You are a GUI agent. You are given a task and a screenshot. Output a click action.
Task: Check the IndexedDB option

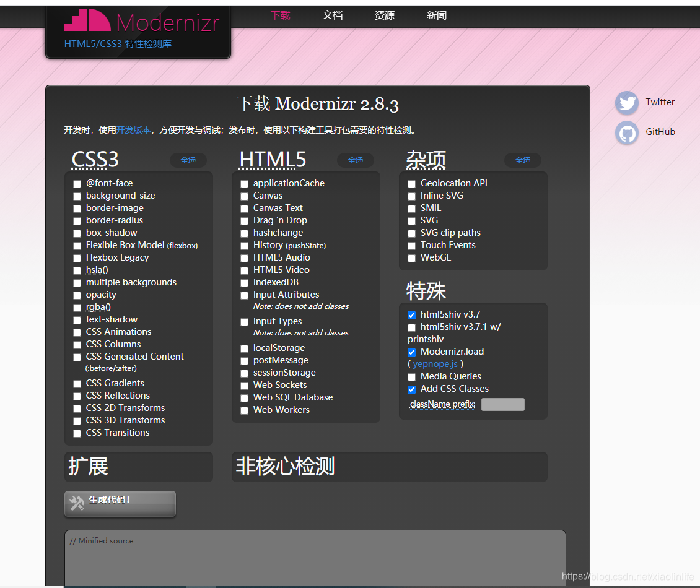(x=244, y=283)
